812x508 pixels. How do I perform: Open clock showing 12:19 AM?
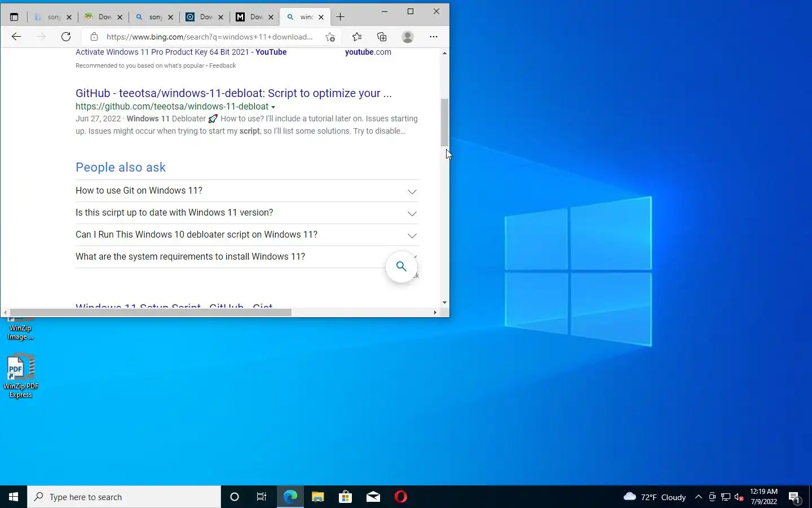click(x=764, y=497)
